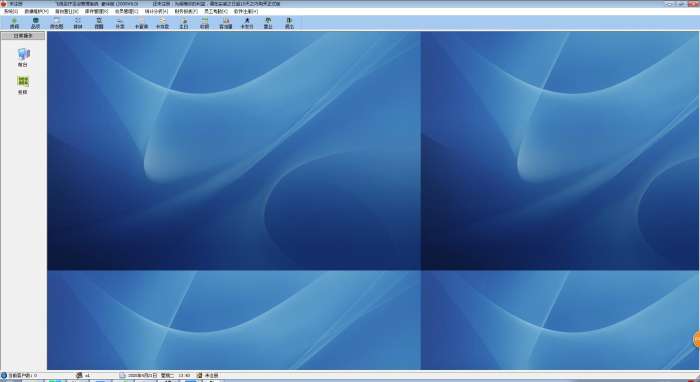Screen dimensions: 700x382
Task: Click the 退出 exit toolbar icon
Action: [289, 23]
